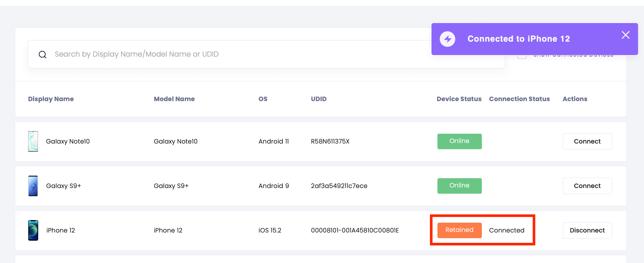Close the Connected to iPhone 12 notification
Screen dimensions: 644x263
tap(625, 35)
